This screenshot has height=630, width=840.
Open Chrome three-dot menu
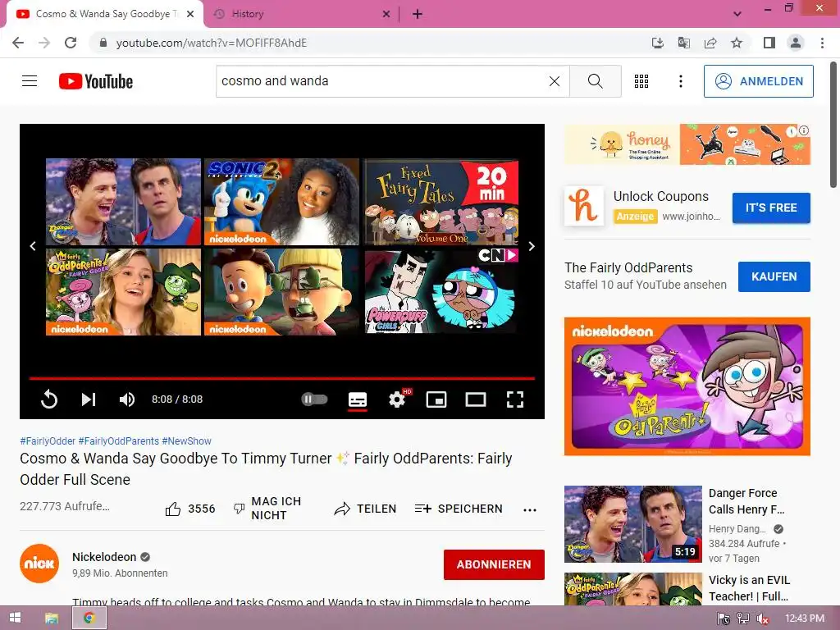[x=822, y=43]
